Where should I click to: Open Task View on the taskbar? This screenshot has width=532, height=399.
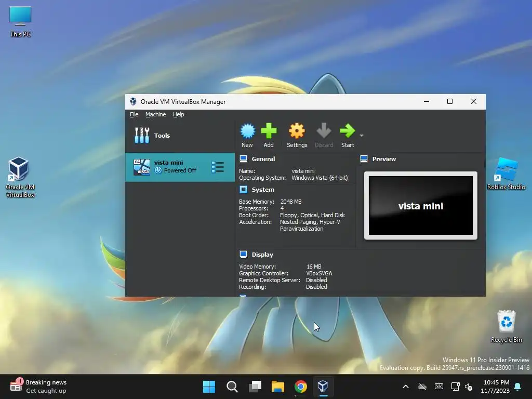pos(255,387)
